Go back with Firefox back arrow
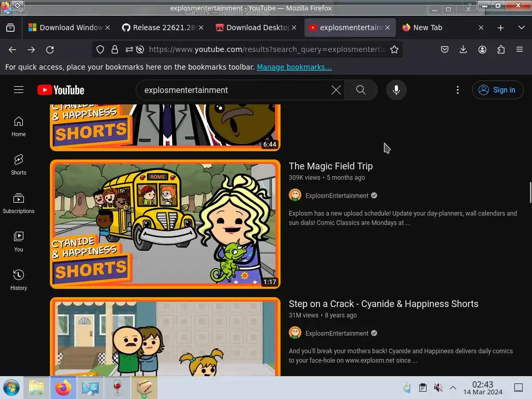The height and width of the screenshot is (399, 532). pos(12,49)
